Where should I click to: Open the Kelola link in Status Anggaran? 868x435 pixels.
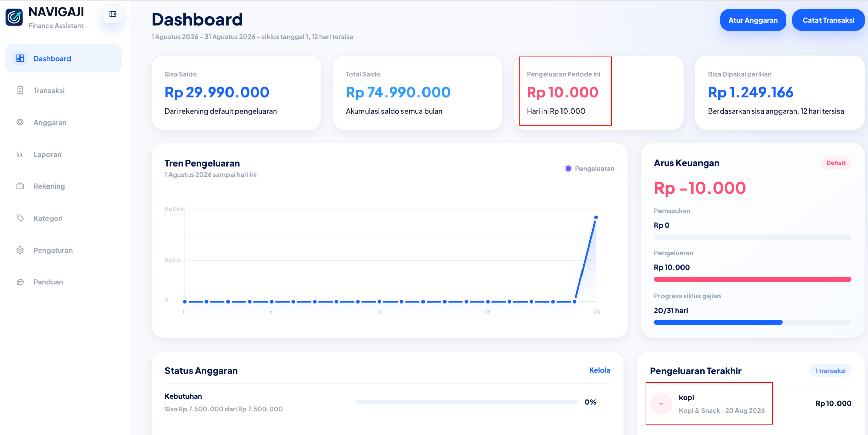tap(599, 370)
